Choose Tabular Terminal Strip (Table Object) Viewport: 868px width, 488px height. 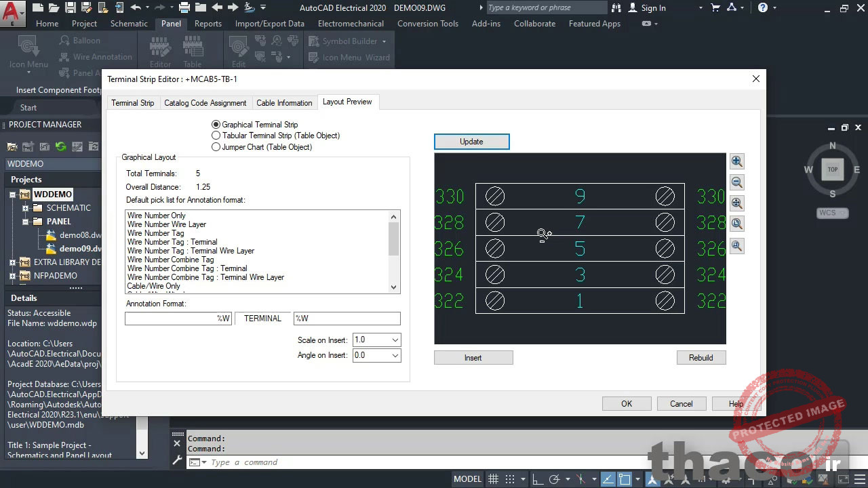[x=215, y=136]
